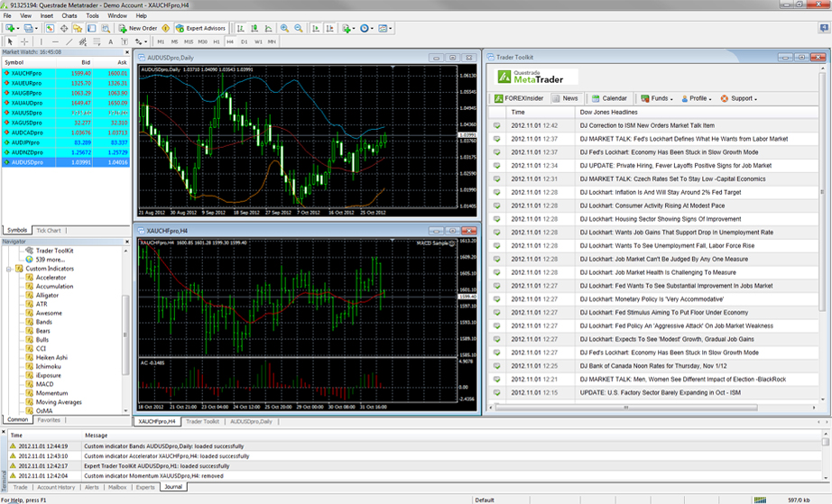The height and width of the screenshot is (504, 832).
Task: Open the Strategy Tester icon
Action: (x=106, y=28)
